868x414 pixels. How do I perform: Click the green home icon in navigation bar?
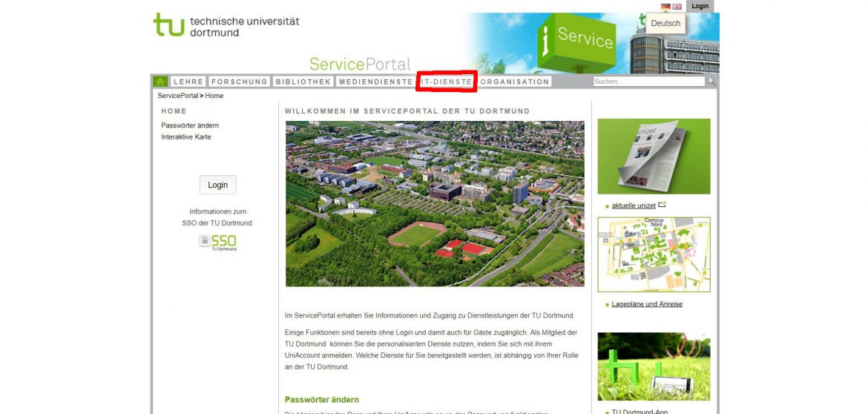pos(160,82)
